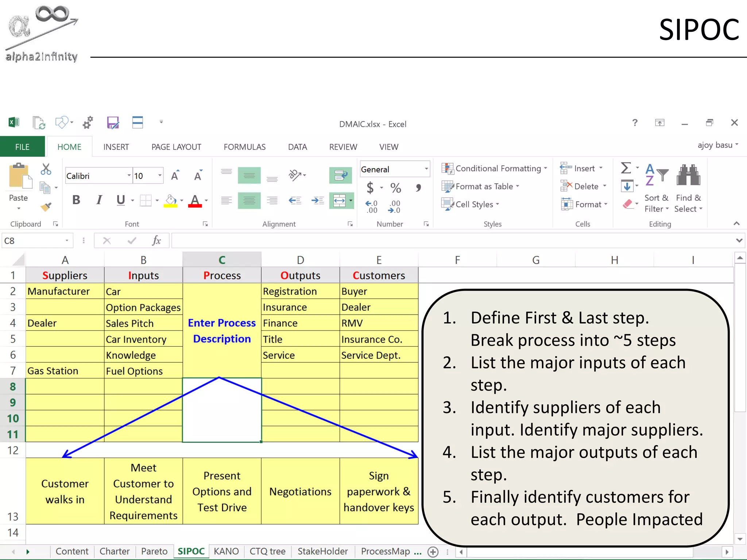This screenshot has width=747, height=560.
Task: Click the Delete cells button
Action: 583,186
